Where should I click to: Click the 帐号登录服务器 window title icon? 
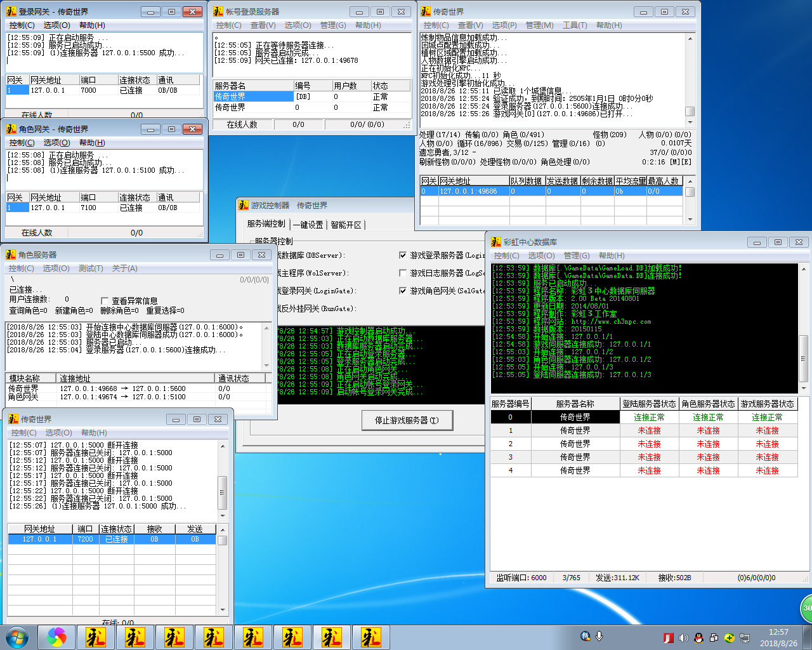point(218,11)
